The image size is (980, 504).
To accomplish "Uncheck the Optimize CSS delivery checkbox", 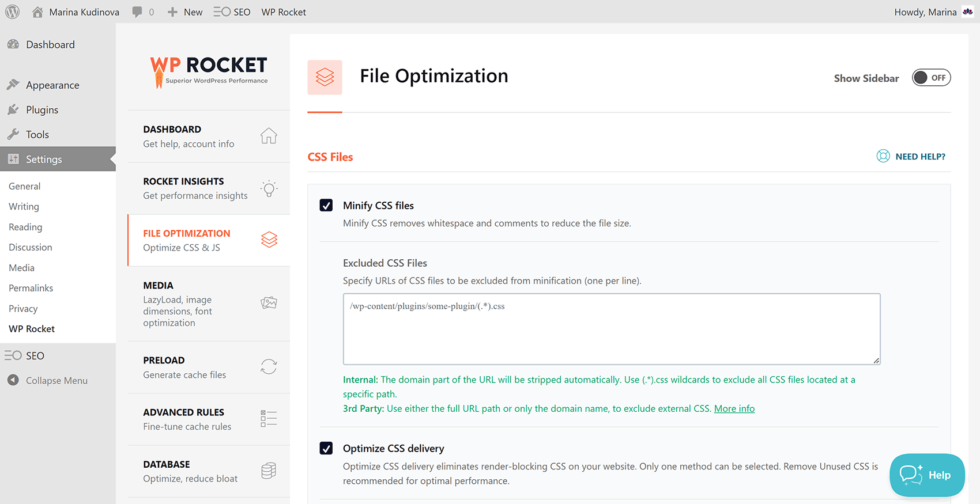I will (326, 448).
